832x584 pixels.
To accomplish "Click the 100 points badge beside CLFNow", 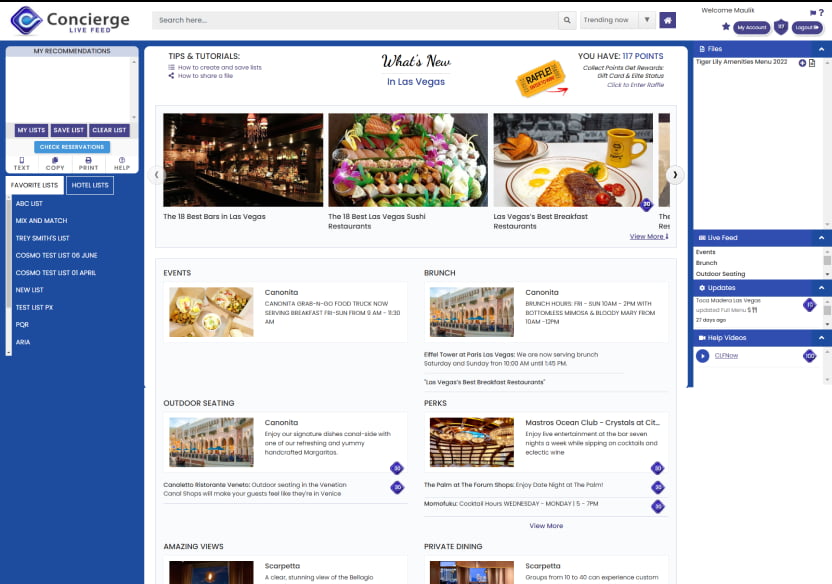I will pos(809,356).
